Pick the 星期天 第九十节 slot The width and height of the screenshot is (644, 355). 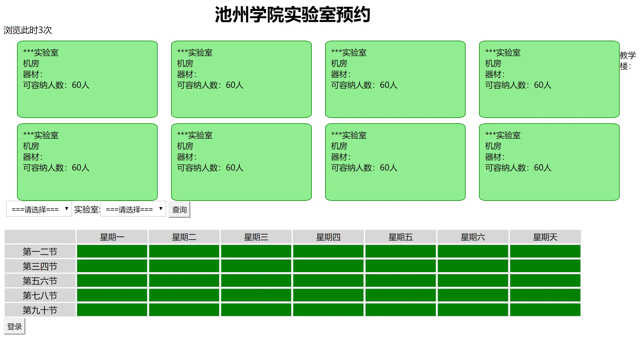pos(545,310)
